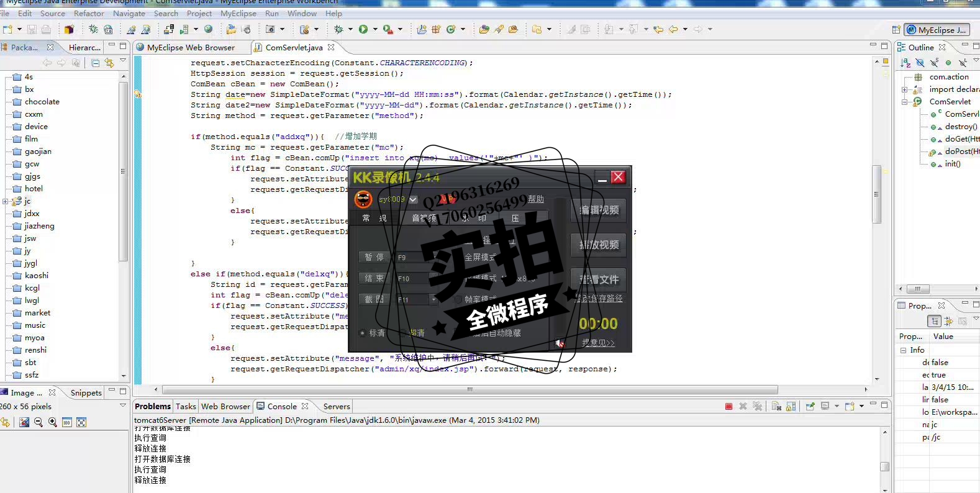980x493 pixels.
Task: Toggle Hide Non-Public Members green dot icon
Action: coord(948,63)
